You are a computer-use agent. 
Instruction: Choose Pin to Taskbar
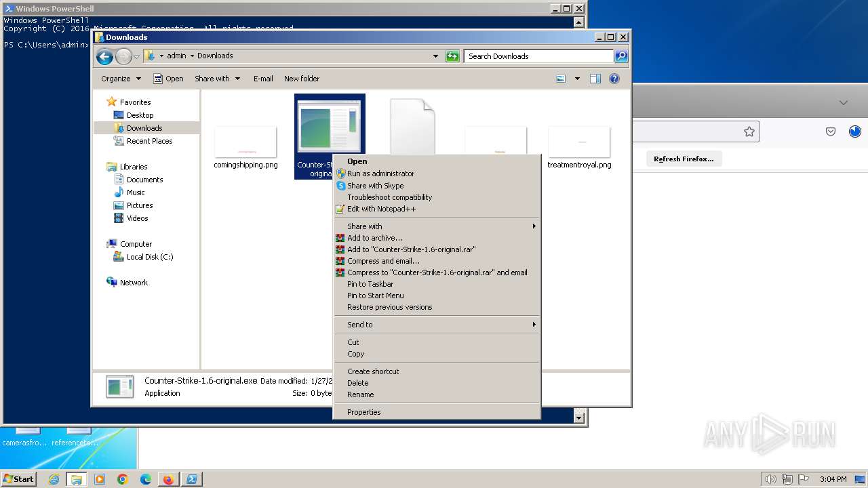[437, 284]
